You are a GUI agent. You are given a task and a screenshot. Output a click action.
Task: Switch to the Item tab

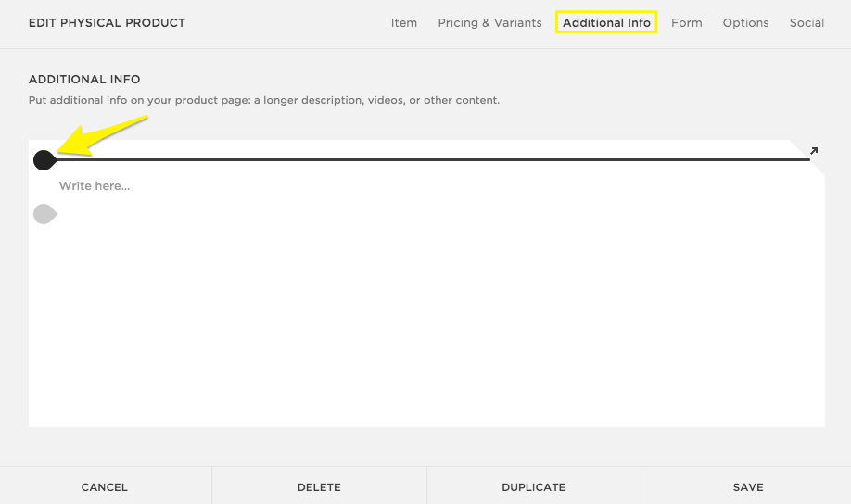coord(403,23)
